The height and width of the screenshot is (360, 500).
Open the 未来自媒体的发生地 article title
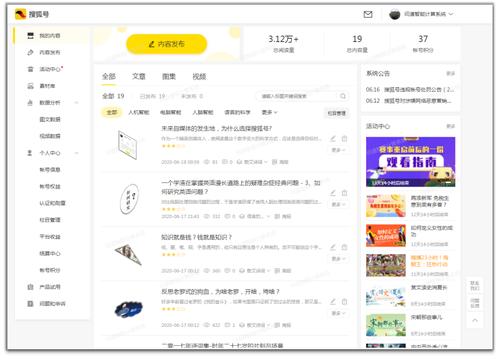[x=216, y=128]
